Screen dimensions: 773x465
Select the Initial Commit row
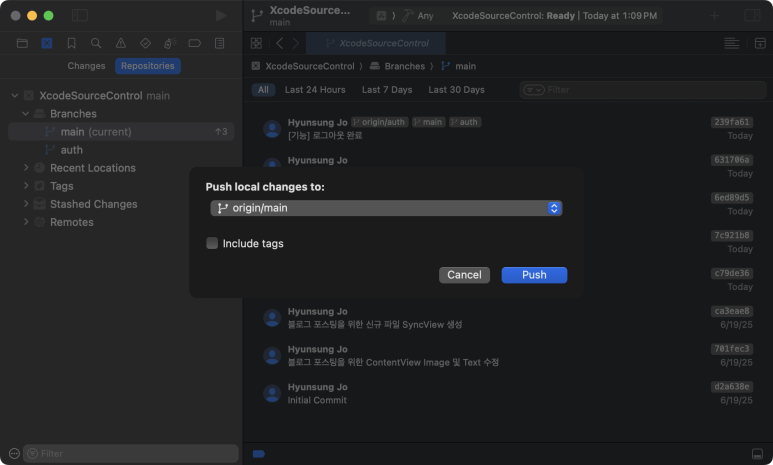point(508,393)
